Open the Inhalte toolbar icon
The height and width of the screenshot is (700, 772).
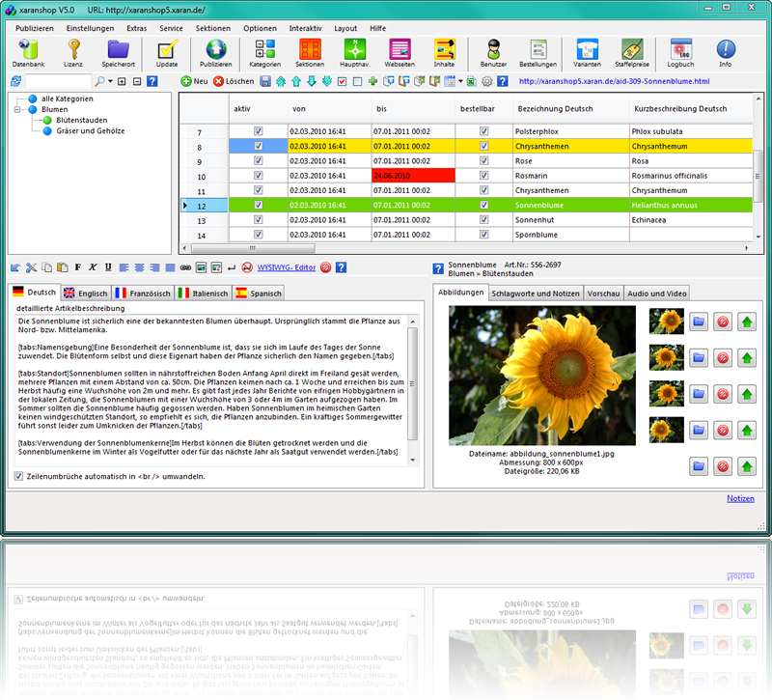pos(444,53)
